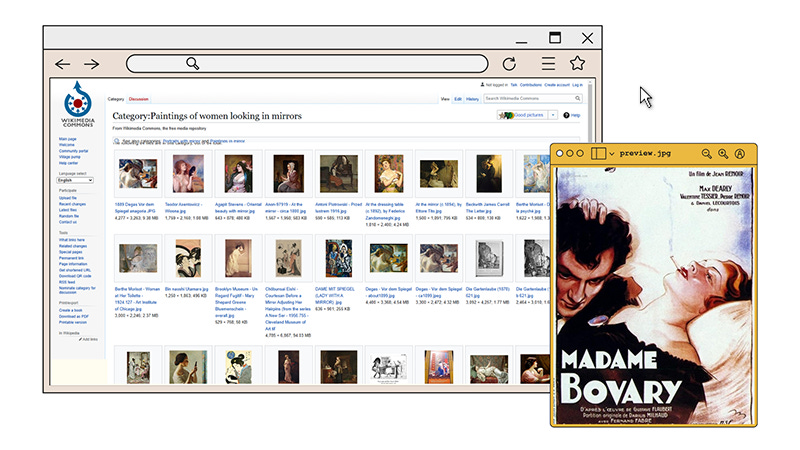Select the Edit tab
800x450 pixels.
[458, 99]
